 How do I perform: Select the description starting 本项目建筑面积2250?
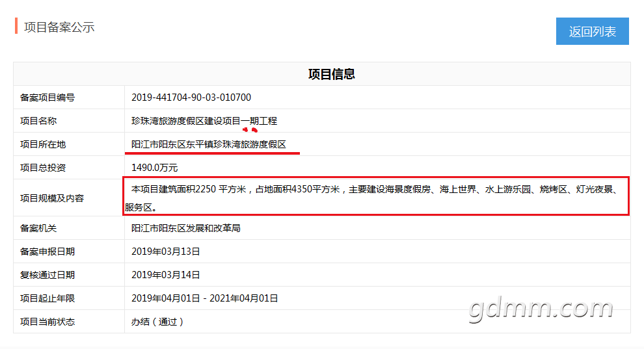pos(371,198)
